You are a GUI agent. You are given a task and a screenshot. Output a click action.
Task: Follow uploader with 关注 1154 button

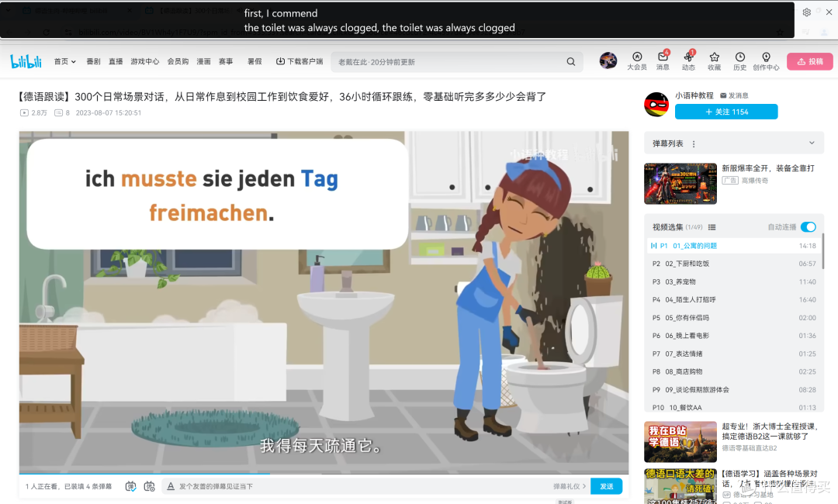click(x=726, y=112)
